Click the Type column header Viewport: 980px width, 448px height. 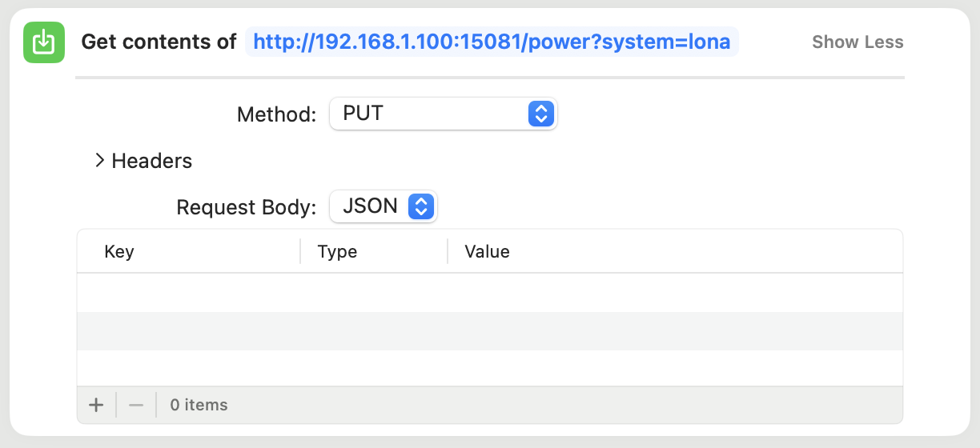(x=337, y=251)
